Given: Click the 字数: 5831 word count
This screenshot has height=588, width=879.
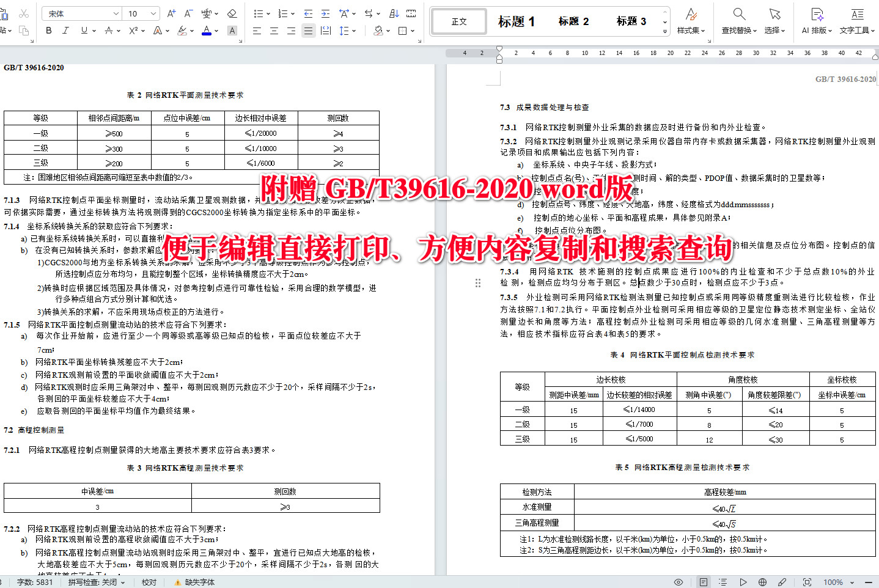Looking at the screenshot, I should pos(35,582).
